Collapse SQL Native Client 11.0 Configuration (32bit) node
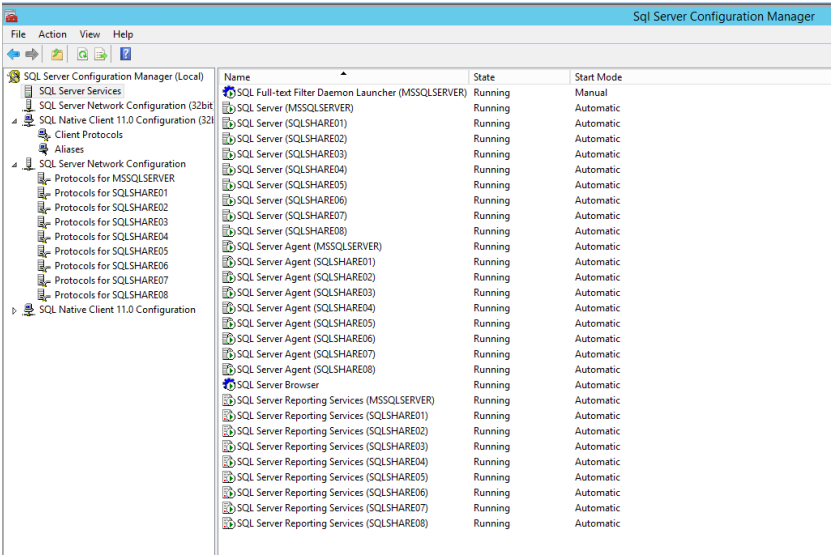The height and width of the screenshot is (557, 833). point(14,121)
